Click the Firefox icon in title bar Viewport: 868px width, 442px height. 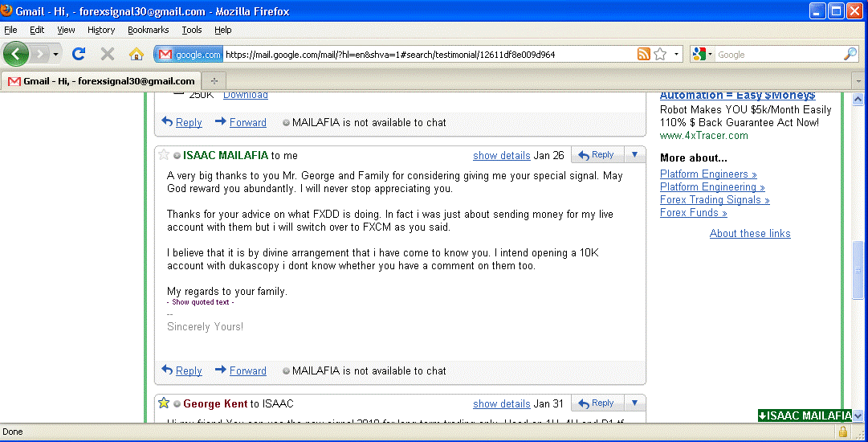6,10
